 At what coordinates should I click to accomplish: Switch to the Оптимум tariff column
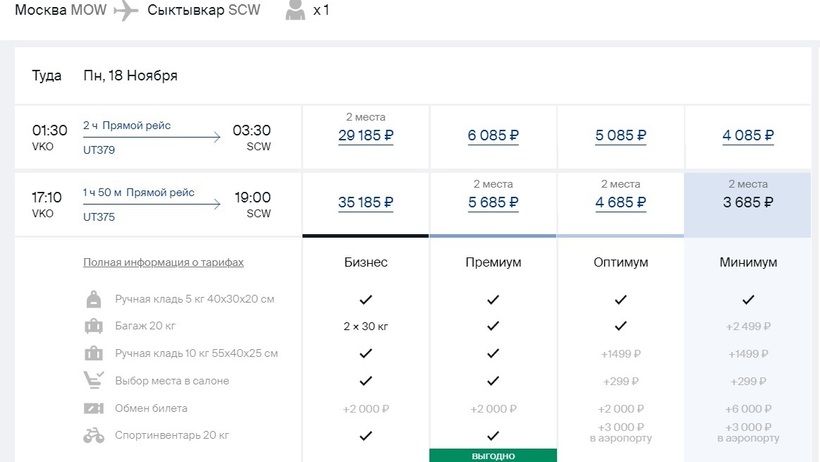pos(620,262)
